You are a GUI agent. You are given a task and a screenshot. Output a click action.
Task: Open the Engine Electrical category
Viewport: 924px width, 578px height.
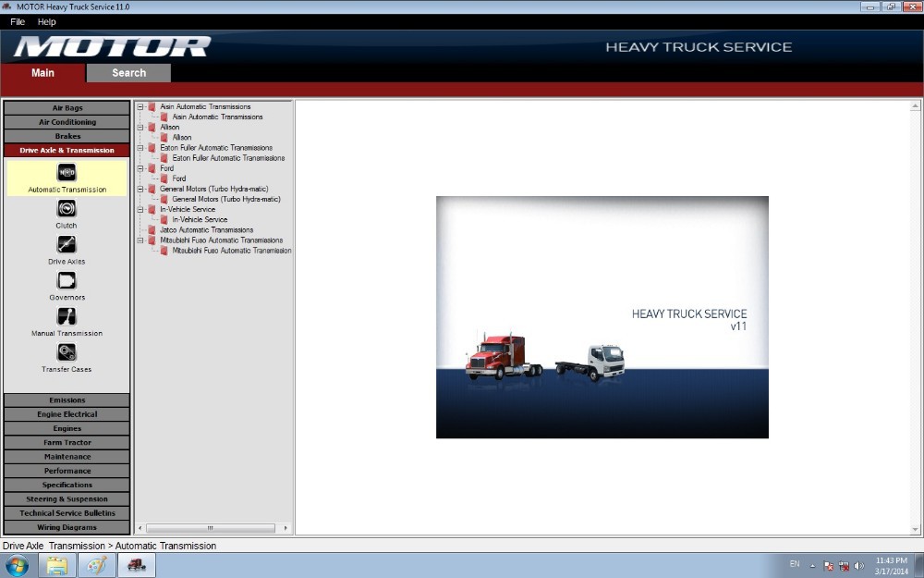pos(67,414)
